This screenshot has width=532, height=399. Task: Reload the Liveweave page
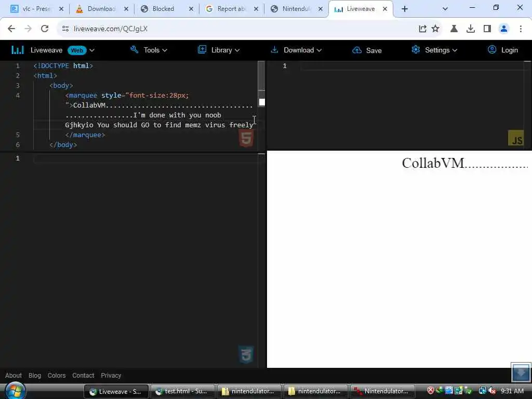pyautogui.click(x=45, y=29)
